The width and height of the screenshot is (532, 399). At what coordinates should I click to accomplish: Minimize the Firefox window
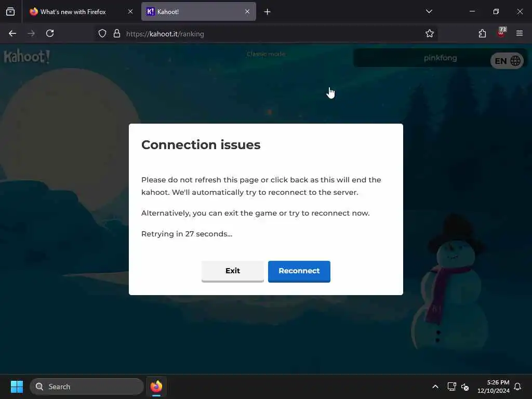tap(472, 11)
